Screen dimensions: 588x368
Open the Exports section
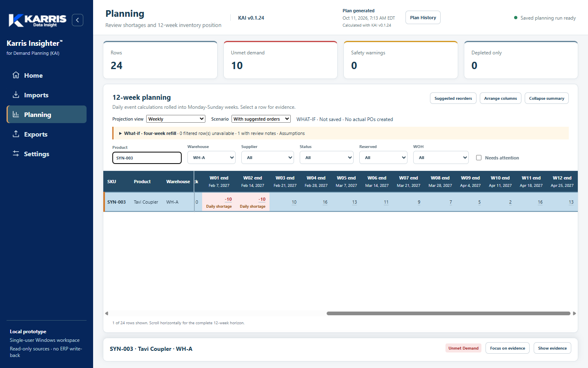[47, 134]
